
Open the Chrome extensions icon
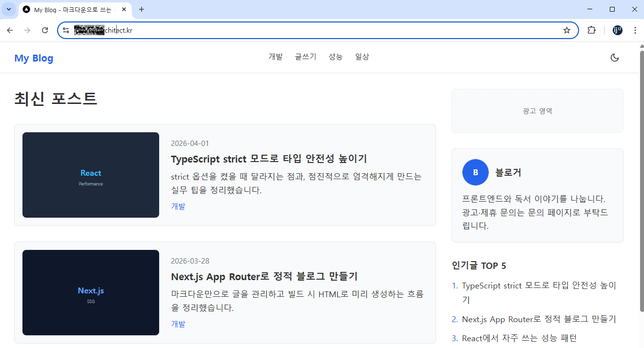(591, 30)
